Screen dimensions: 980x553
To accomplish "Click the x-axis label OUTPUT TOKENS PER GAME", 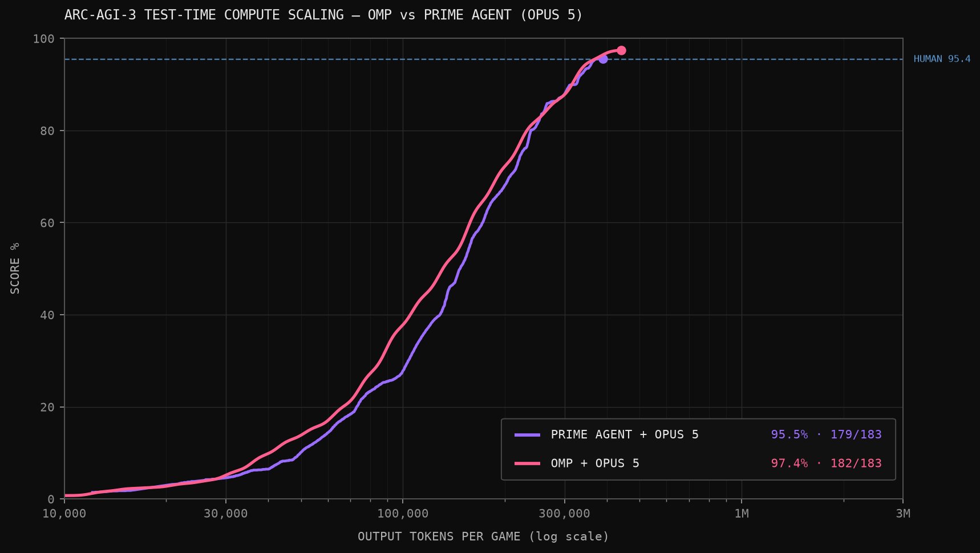I will [483, 536].
